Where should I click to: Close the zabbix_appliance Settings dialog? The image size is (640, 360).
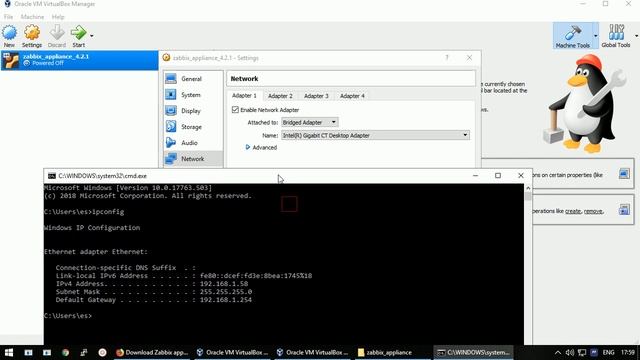pyautogui.click(x=469, y=58)
